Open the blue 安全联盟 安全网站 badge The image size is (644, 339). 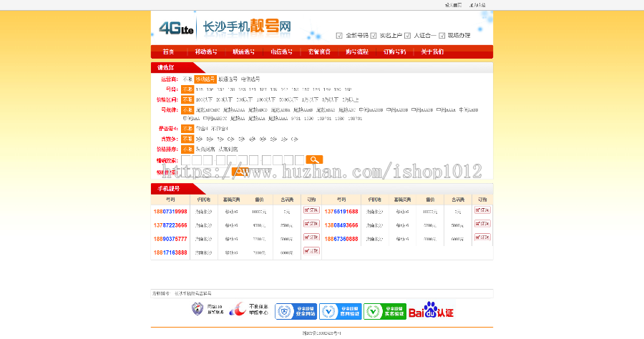coord(296,312)
